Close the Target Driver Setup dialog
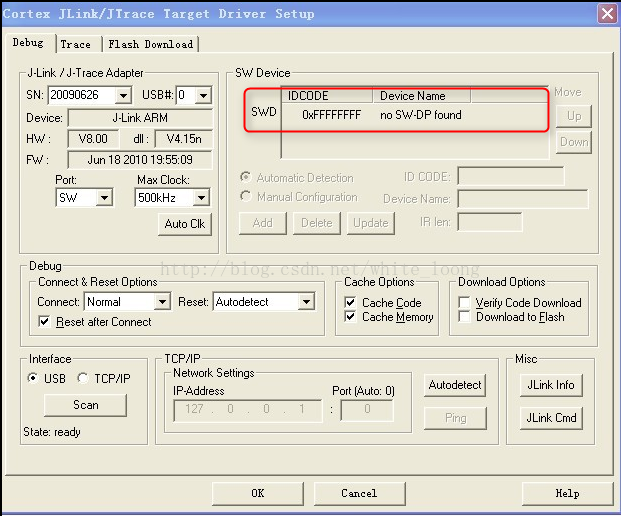Viewport: 621px width, 516px height. point(606,13)
